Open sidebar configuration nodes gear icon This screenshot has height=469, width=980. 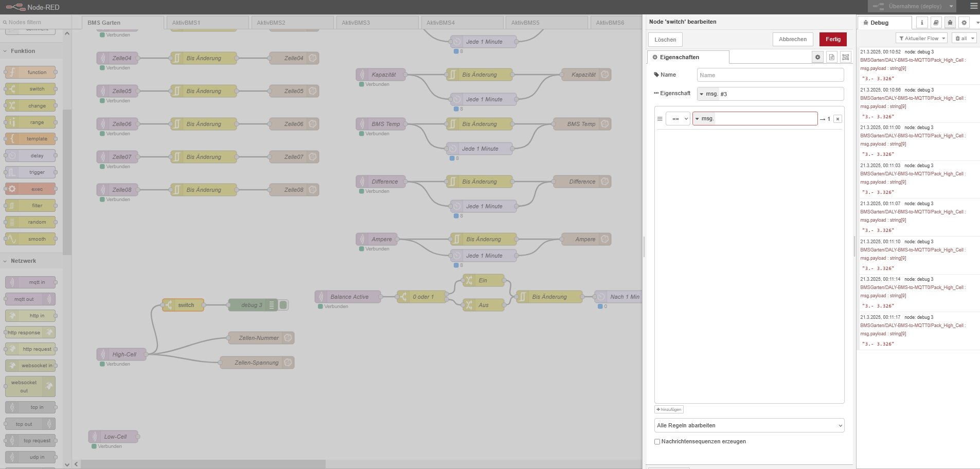964,23
